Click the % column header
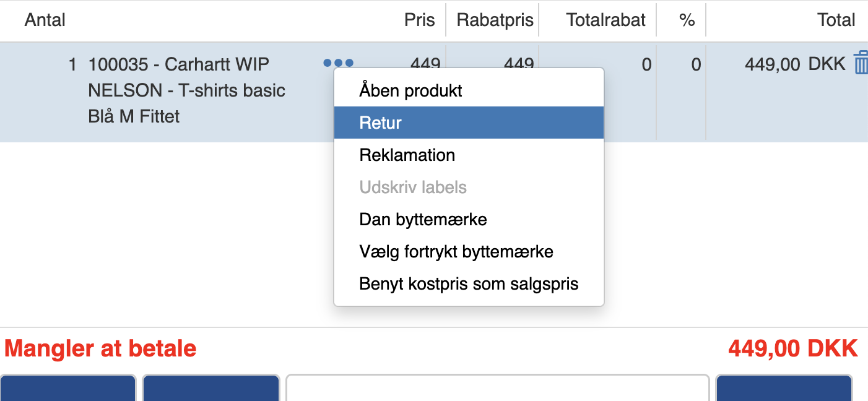Image resolution: width=868 pixels, height=401 pixels. (687, 20)
